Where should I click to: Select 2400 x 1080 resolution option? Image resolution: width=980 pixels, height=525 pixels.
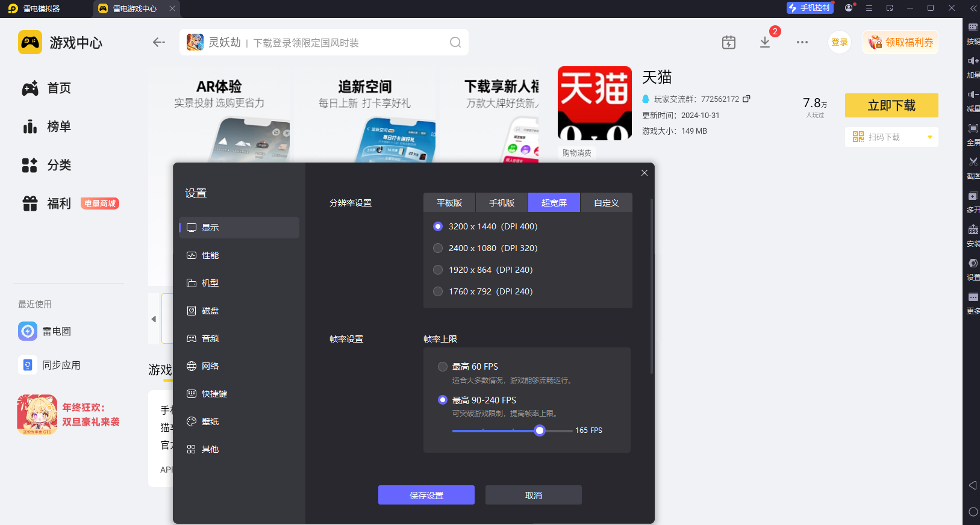click(x=438, y=248)
